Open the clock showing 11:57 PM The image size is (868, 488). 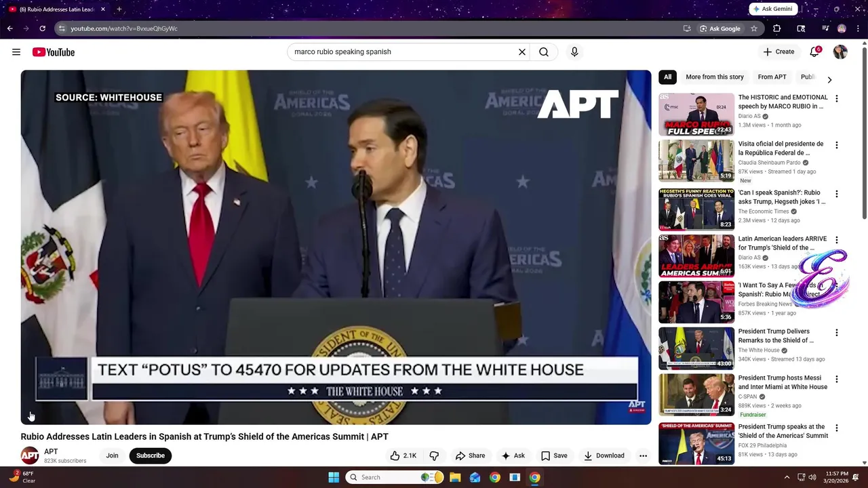[837, 477]
